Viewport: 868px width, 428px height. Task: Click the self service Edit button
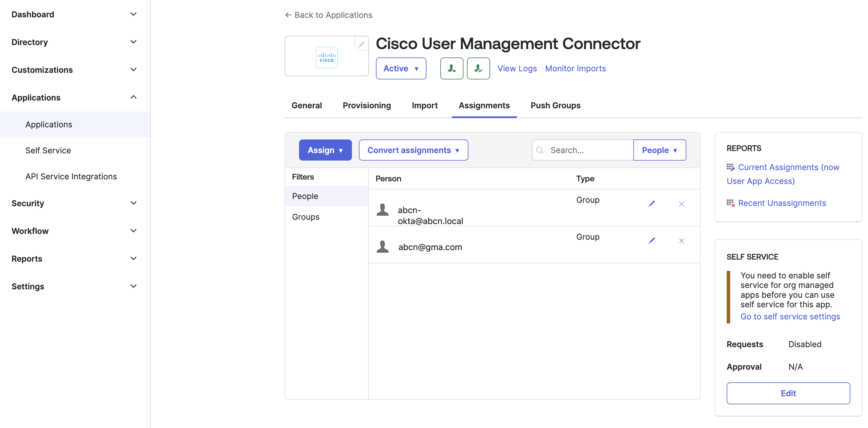[x=788, y=393]
